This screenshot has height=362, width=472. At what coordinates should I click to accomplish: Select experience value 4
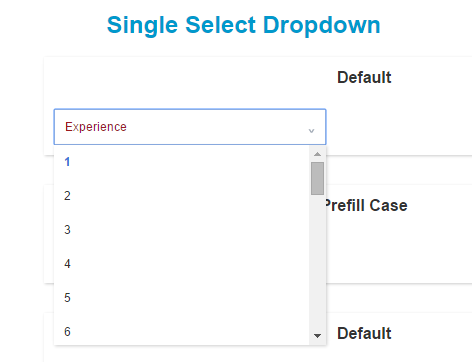(x=182, y=264)
